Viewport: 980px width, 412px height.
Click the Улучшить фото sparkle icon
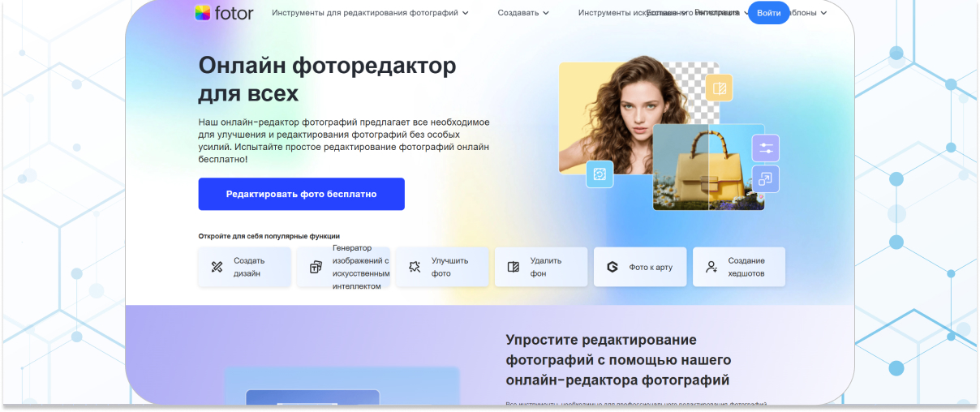tap(415, 267)
